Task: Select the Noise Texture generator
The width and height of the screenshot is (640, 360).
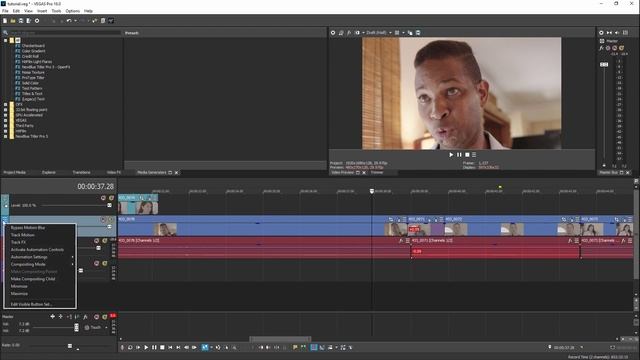Action: coord(33,72)
